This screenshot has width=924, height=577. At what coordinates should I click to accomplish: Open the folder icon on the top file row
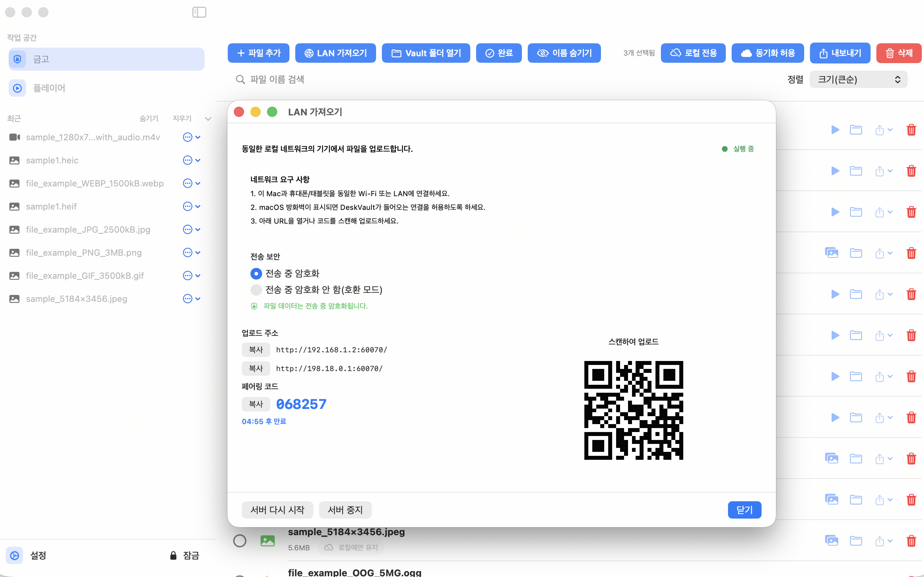pyautogui.click(x=856, y=130)
